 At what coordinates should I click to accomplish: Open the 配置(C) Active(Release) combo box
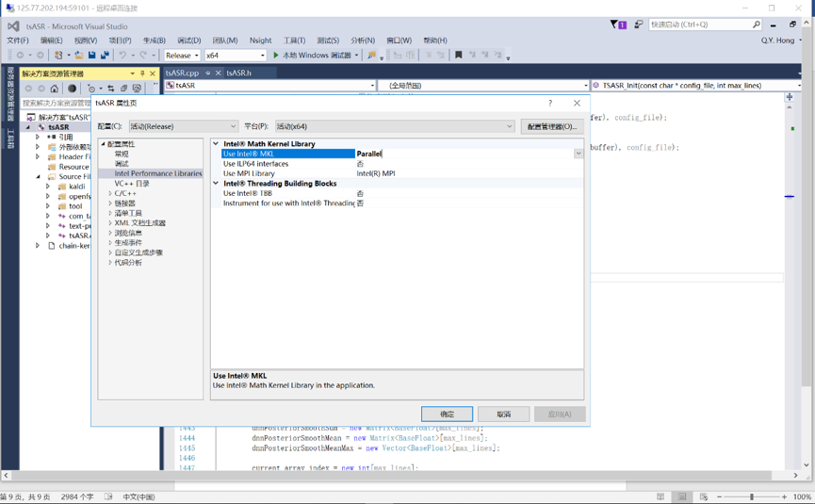coord(184,126)
